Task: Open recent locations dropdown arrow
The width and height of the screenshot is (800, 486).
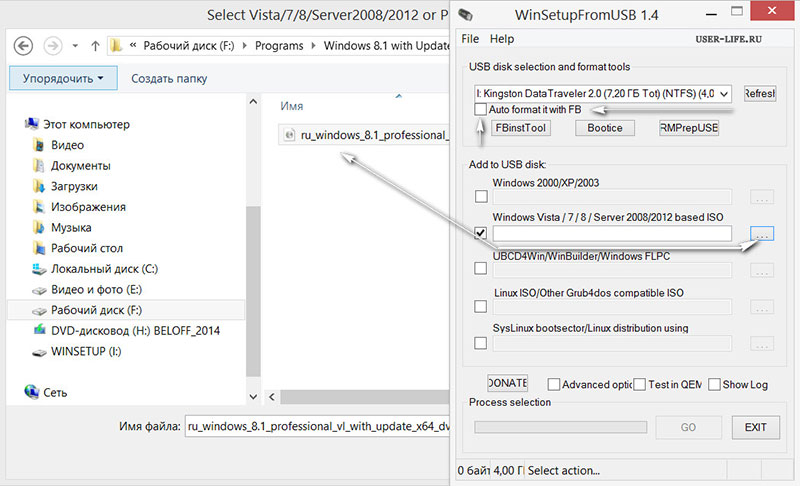Action: 75,46
